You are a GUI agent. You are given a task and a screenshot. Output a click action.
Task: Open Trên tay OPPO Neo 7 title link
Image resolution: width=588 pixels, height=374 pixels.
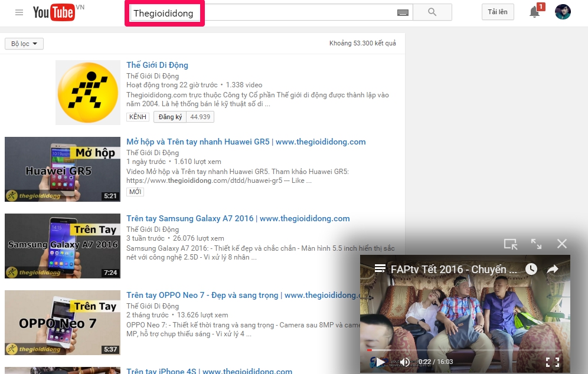click(x=243, y=296)
